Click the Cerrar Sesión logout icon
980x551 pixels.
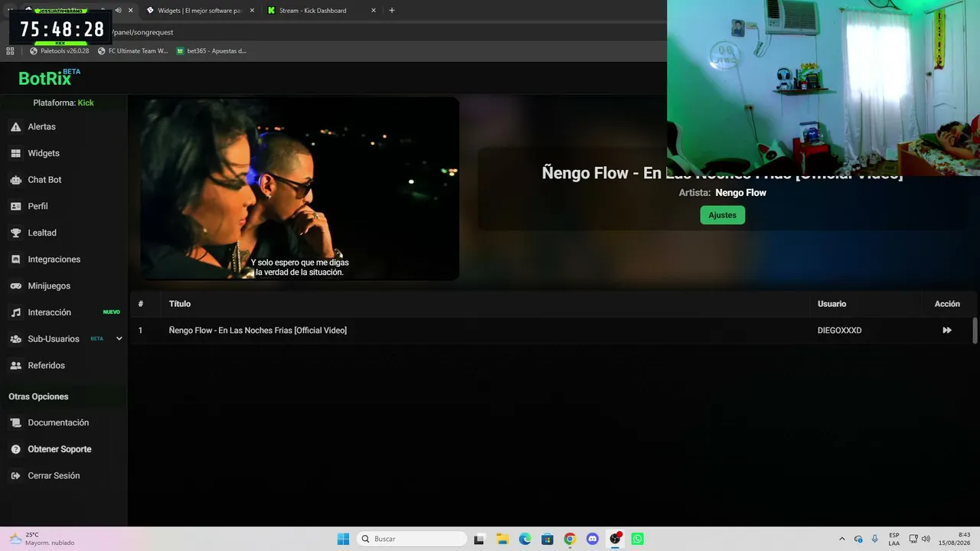click(15, 476)
